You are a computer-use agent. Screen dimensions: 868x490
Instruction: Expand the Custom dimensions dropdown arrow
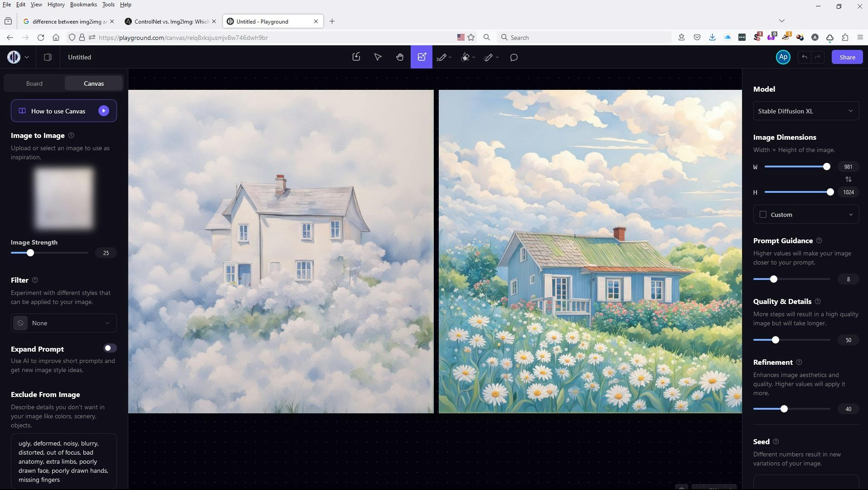coord(850,215)
